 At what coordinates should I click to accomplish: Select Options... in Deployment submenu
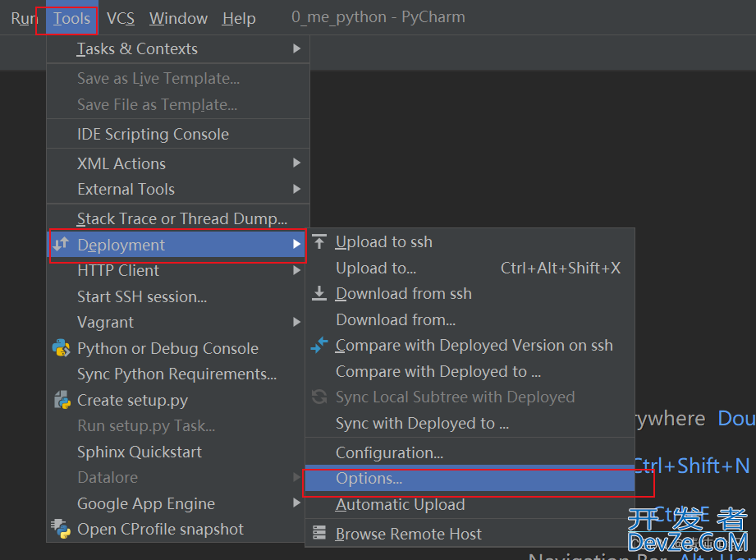click(x=470, y=478)
